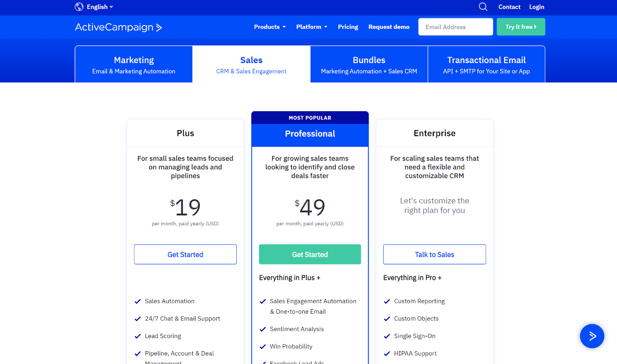This screenshot has height=364, width=617.
Task: Click the Login link
Action: pos(537,7)
